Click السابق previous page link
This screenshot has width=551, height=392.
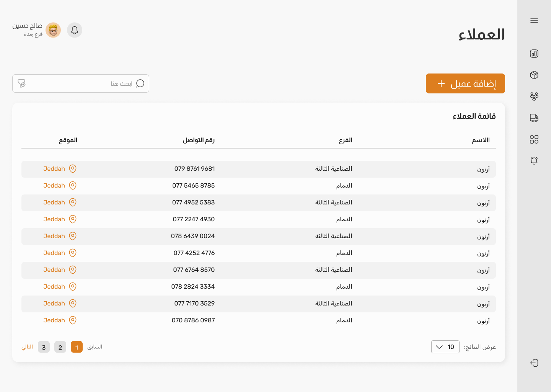pos(95,347)
